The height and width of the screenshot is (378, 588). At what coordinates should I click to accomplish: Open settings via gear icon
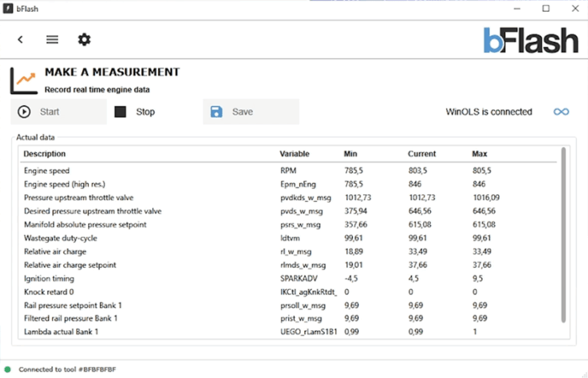pyautogui.click(x=84, y=39)
